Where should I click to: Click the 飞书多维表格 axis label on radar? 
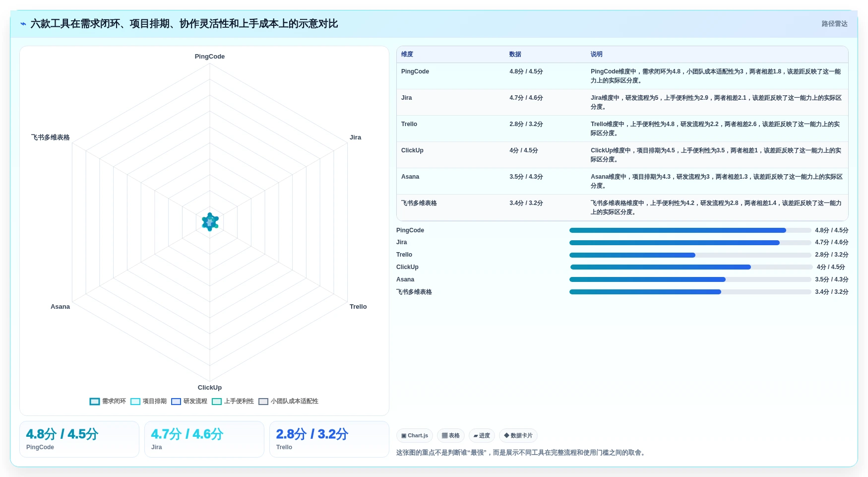(51, 137)
